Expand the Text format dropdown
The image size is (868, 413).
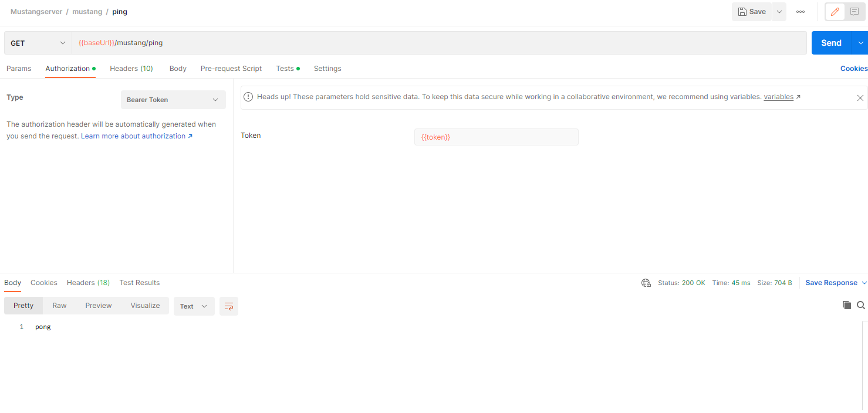194,306
